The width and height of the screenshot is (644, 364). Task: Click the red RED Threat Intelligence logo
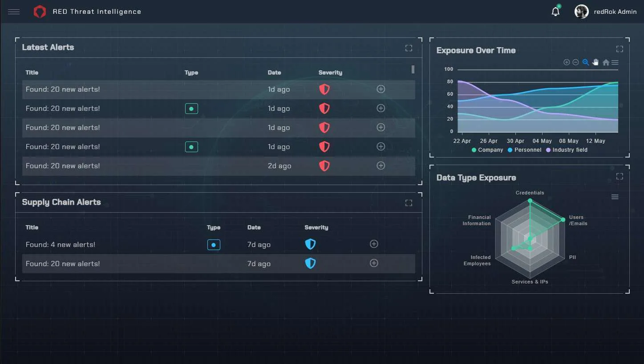point(40,12)
